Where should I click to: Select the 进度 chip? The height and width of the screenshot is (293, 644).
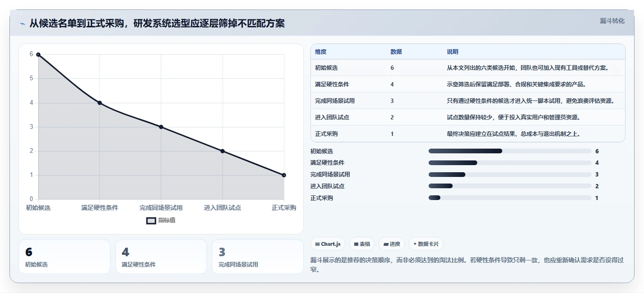[392, 244]
